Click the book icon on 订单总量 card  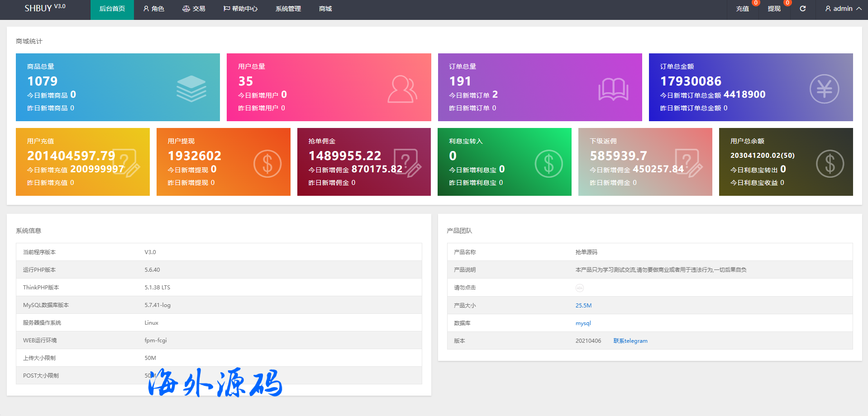point(613,89)
